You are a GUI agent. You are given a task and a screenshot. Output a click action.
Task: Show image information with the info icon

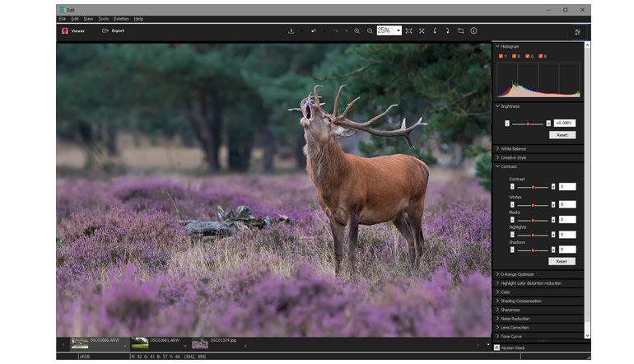pyautogui.click(x=473, y=30)
